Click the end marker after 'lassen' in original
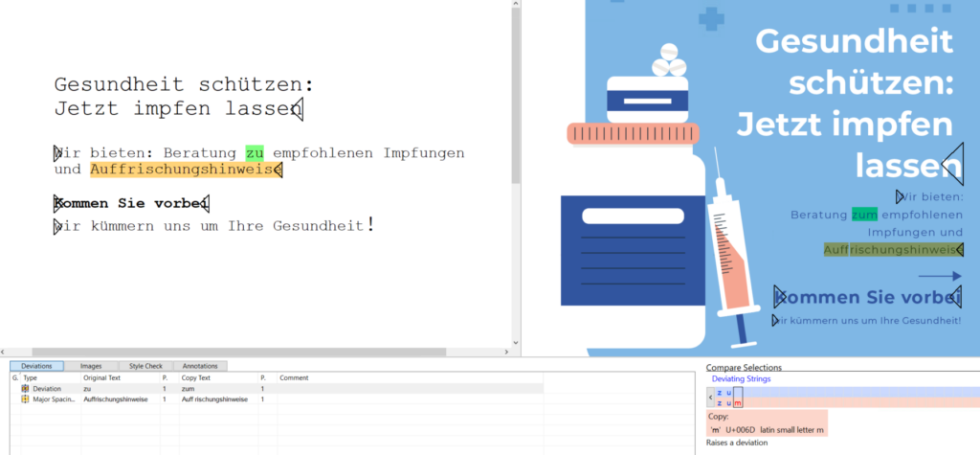This screenshot has height=455, width=980. pos(298,109)
